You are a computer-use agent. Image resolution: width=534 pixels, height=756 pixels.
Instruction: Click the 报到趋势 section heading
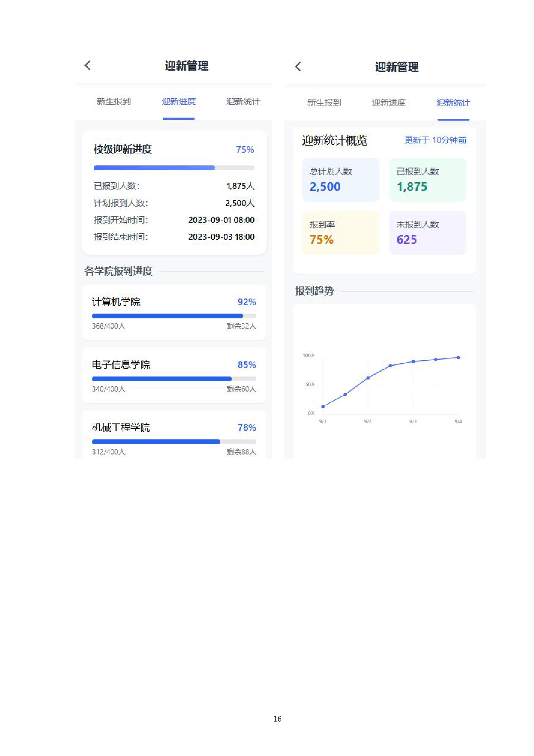[314, 291]
